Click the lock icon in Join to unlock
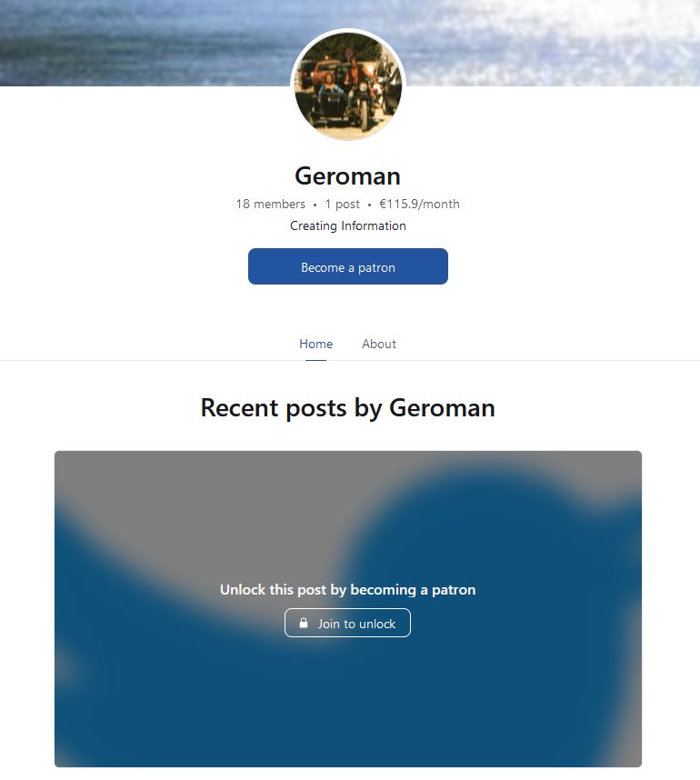This screenshot has width=700, height=780. coord(304,623)
